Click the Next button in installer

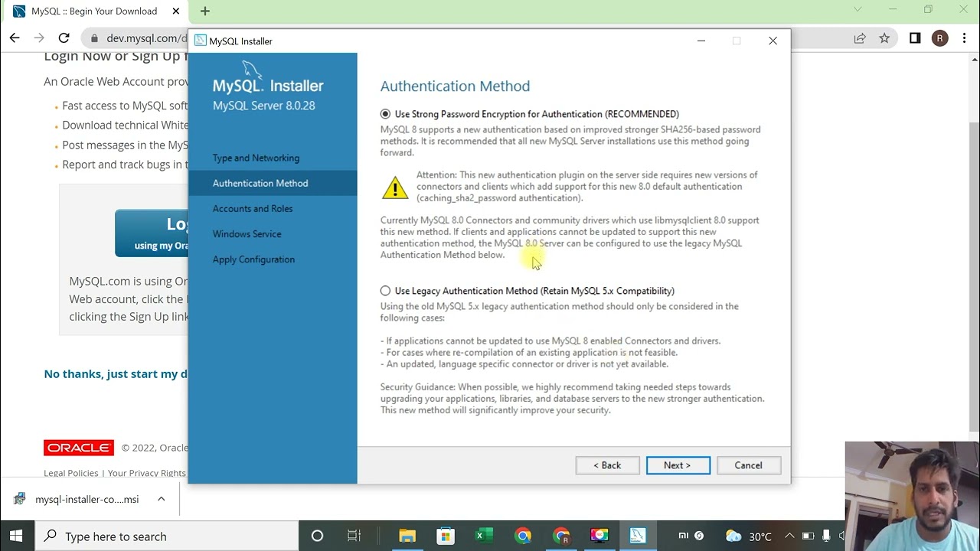[678, 465]
